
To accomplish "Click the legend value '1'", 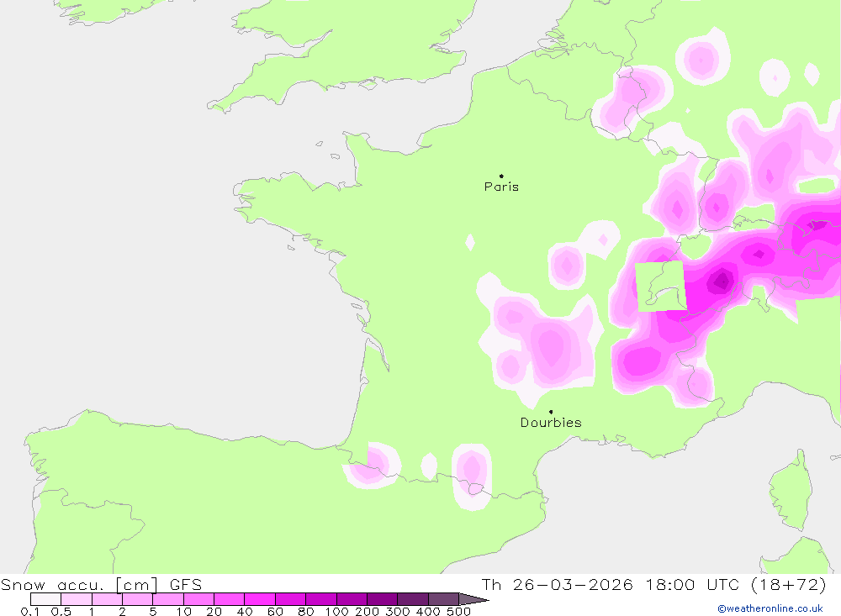I will 92,612.
